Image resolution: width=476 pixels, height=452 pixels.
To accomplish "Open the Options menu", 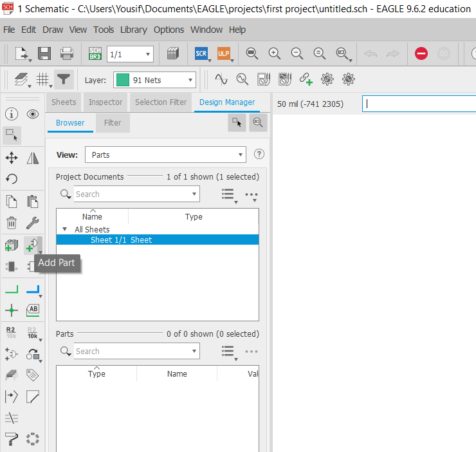I will (169, 30).
